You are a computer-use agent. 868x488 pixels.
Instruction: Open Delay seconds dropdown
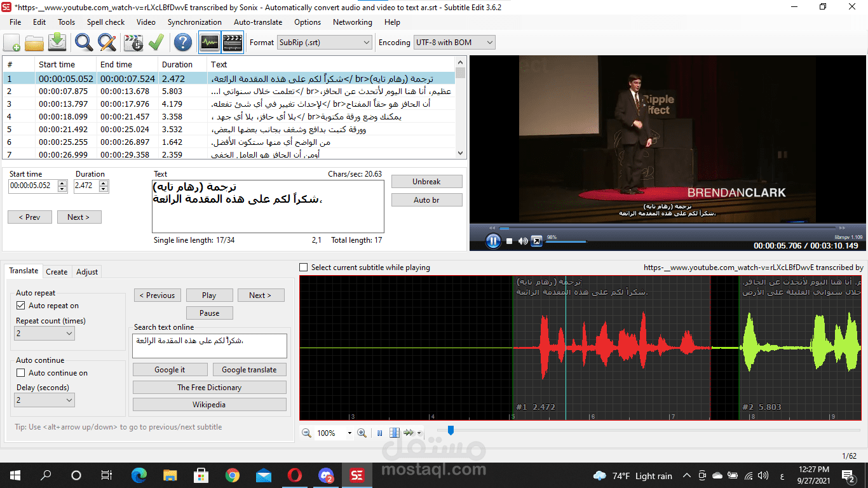point(44,400)
